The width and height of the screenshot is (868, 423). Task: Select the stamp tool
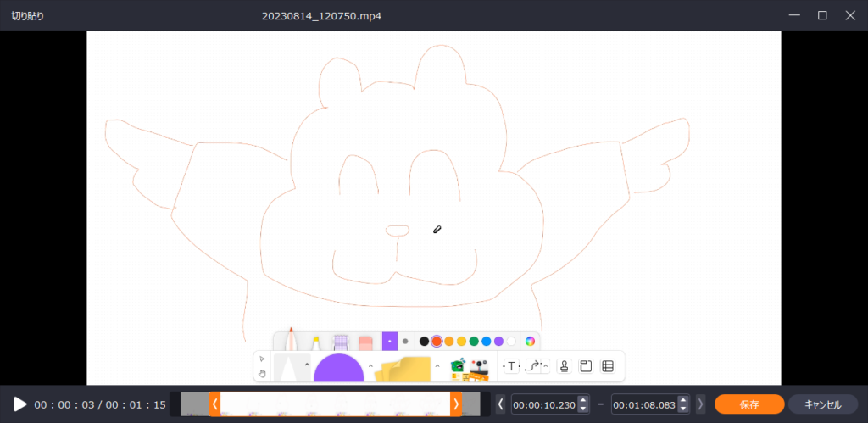[x=564, y=366]
